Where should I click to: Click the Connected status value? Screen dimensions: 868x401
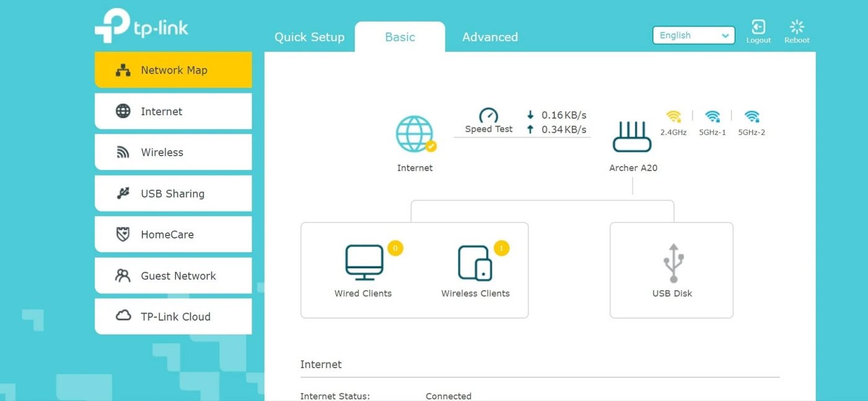448,396
